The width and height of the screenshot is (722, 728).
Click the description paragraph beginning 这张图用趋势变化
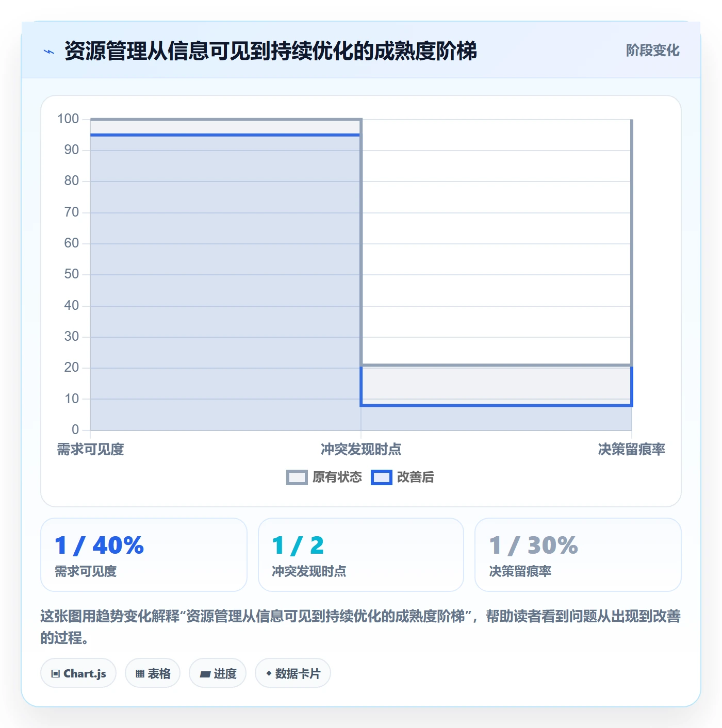click(x=360, y=627)
